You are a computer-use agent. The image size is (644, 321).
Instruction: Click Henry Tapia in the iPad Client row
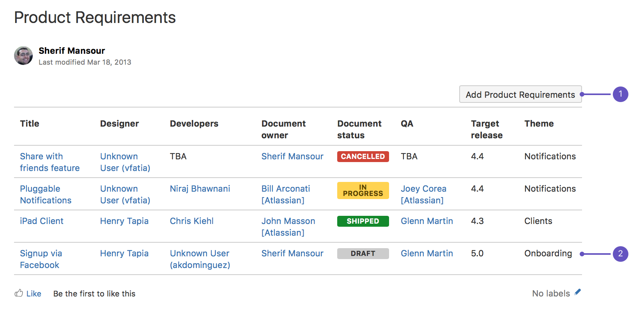(124, 221)
